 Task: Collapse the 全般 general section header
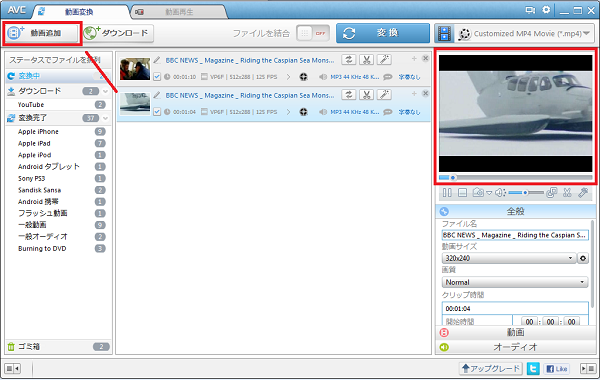[x=515, y=211]
